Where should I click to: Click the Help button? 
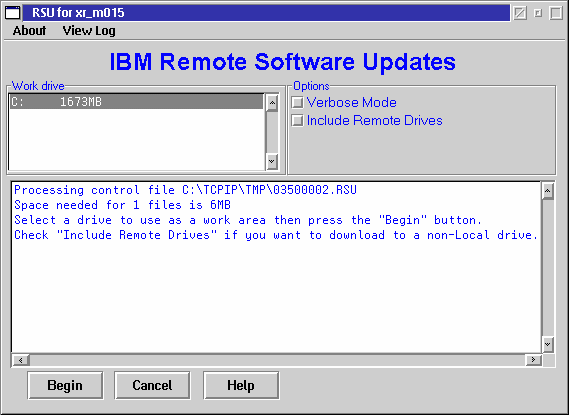click(241, 385)
